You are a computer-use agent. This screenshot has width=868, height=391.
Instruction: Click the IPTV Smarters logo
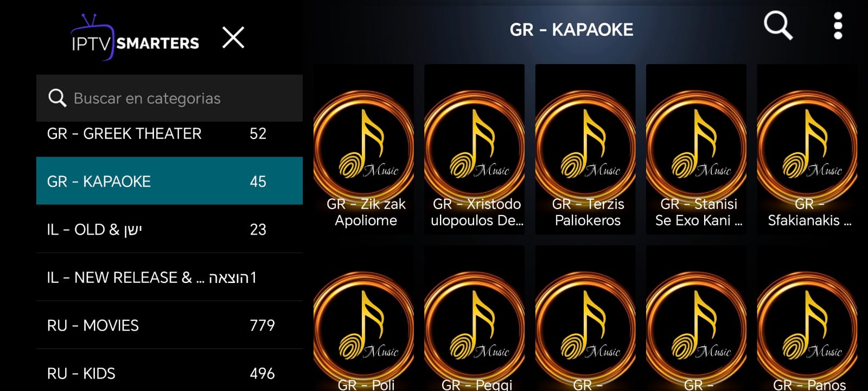(x=135, y=37)
